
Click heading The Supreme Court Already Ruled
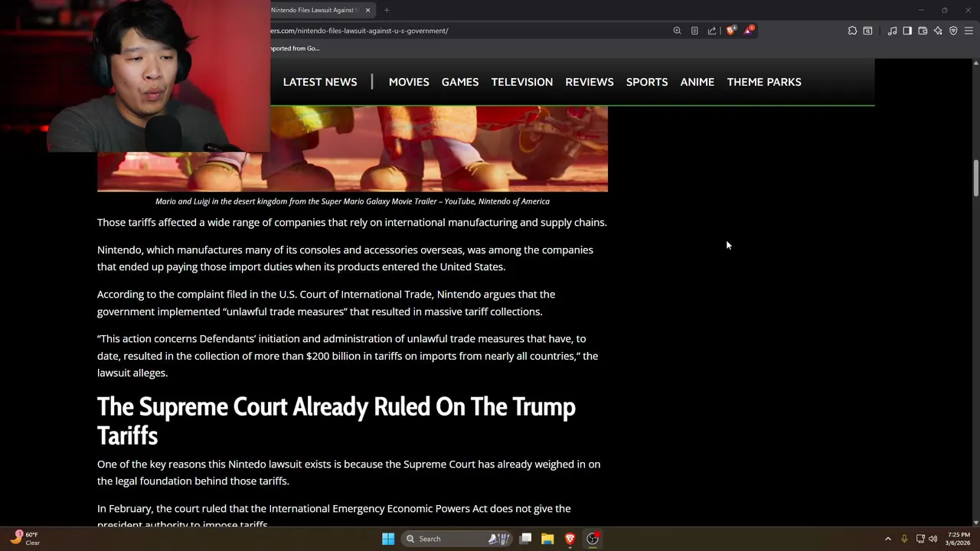click(x=336, y=421)
